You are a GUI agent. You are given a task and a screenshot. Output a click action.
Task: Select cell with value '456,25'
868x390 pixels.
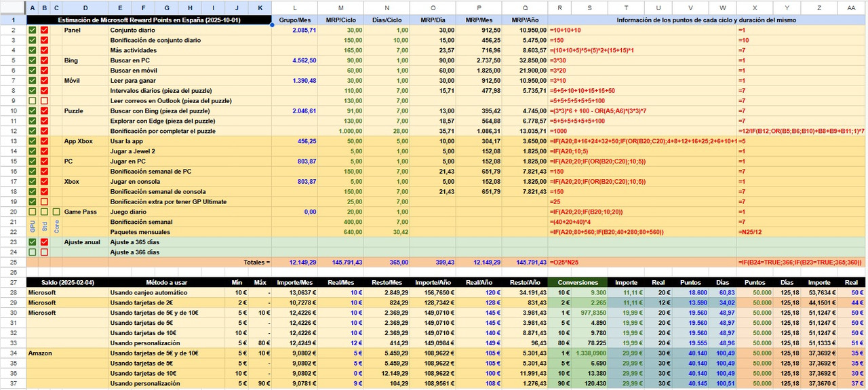295,141
